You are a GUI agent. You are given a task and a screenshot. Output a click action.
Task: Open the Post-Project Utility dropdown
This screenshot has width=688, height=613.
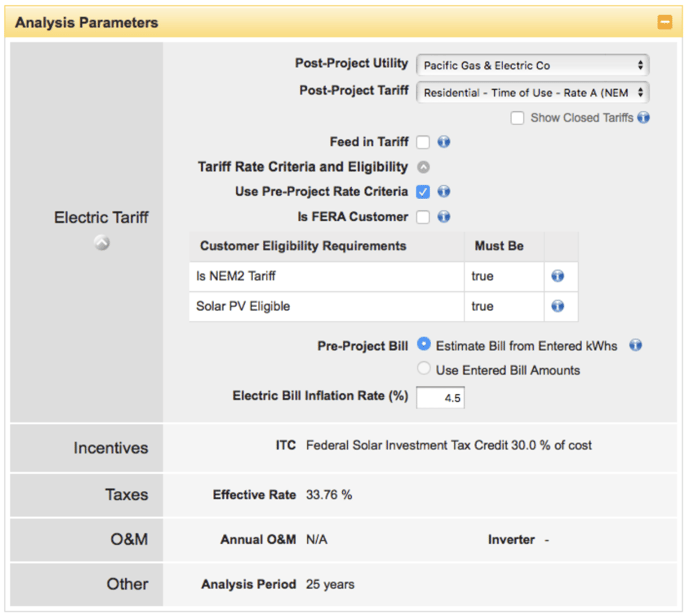coord(532,65)
